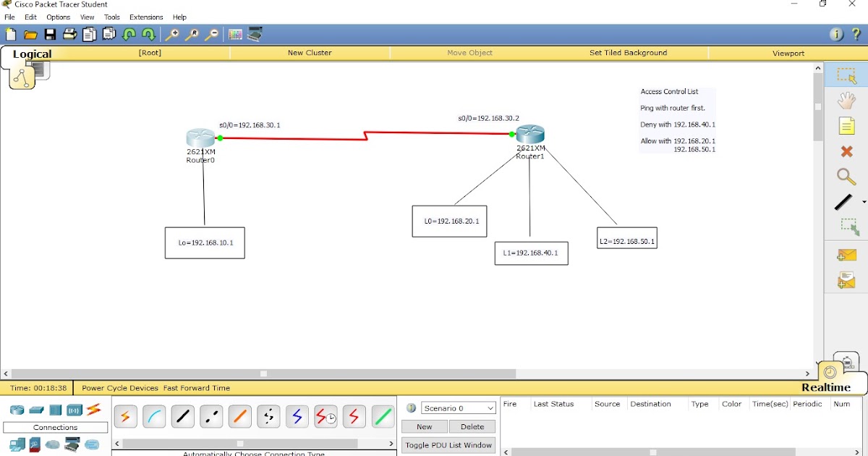Select the Routers device category
Image resolution: width=868 pixels, height=456 pixels.
click(x=16, y=410)
